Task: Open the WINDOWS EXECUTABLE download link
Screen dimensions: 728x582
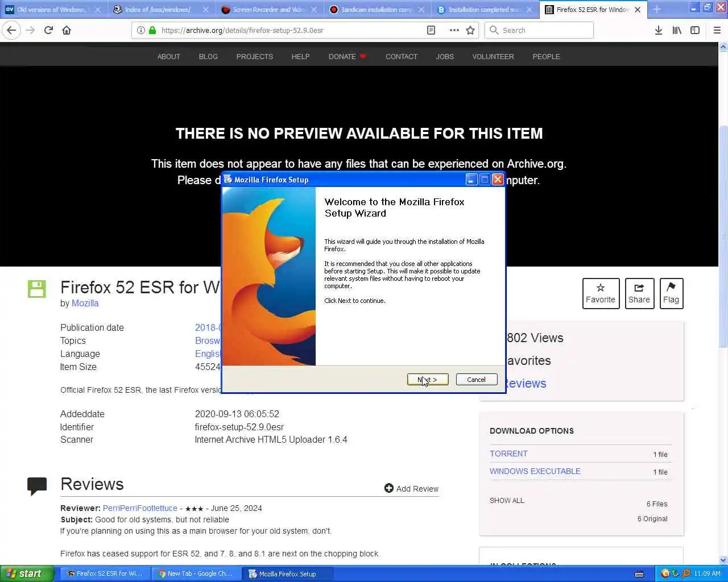Action: coord(535,471)
